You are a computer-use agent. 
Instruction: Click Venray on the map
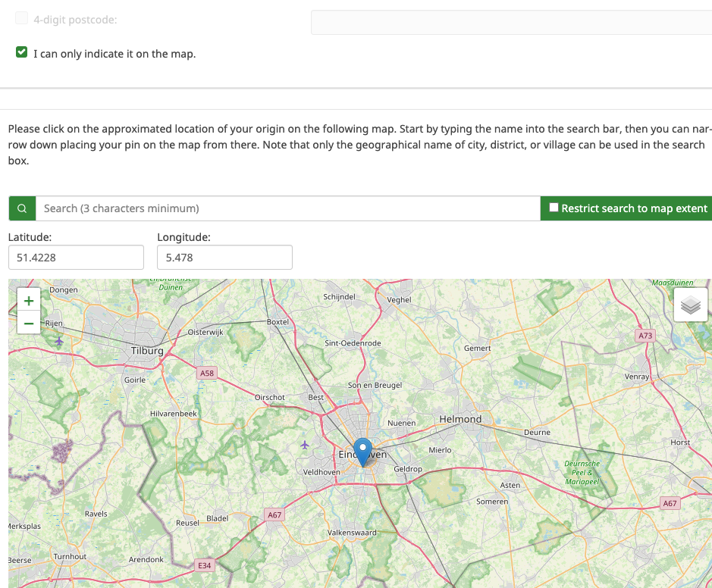(637, 376)
